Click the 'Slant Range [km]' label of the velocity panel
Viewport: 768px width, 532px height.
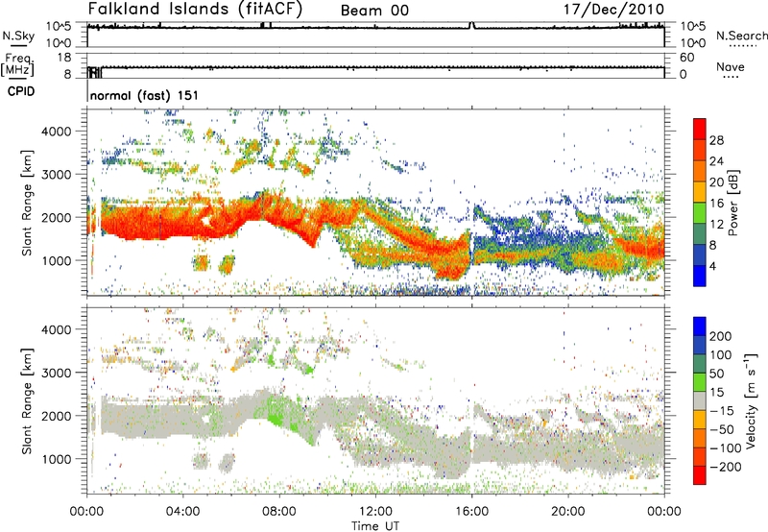pos(27,400)
